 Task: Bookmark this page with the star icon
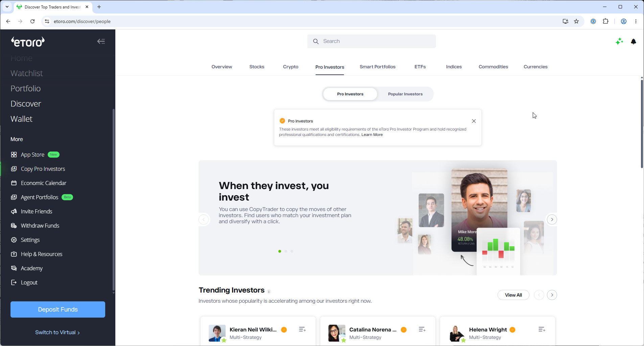click(577, 21)
